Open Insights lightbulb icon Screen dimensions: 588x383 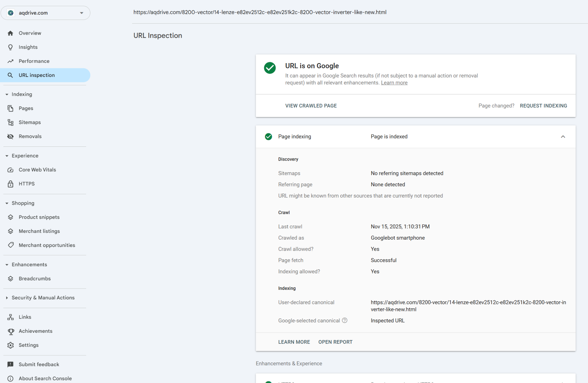click(10, 47)
